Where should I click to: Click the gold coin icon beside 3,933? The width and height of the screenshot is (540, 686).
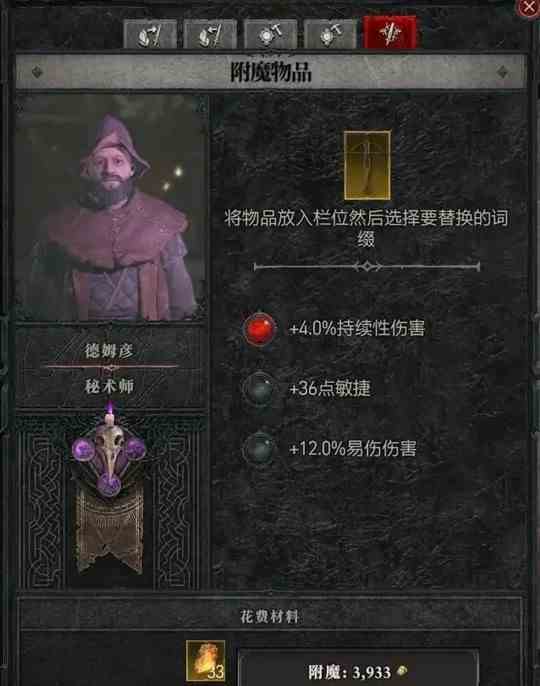click(x=401, y=671)
